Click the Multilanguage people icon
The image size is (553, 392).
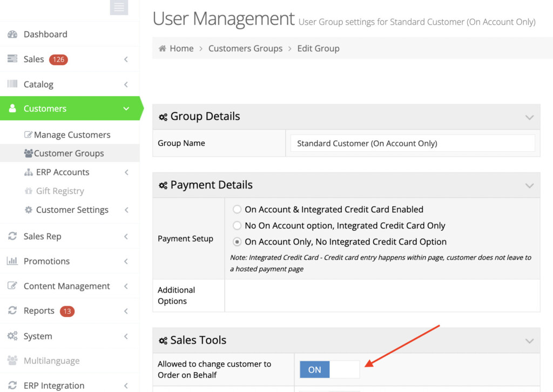tap(12, 360)
